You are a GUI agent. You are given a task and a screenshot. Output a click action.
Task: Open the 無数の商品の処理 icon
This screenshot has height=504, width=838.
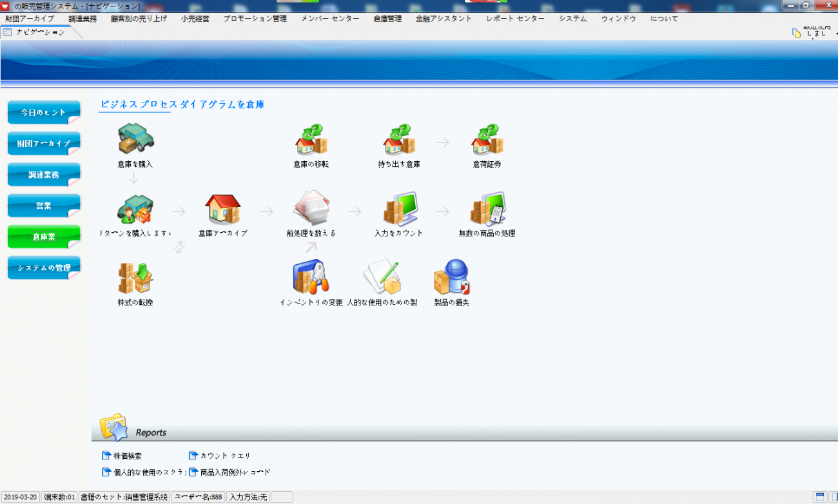(488, 208)
